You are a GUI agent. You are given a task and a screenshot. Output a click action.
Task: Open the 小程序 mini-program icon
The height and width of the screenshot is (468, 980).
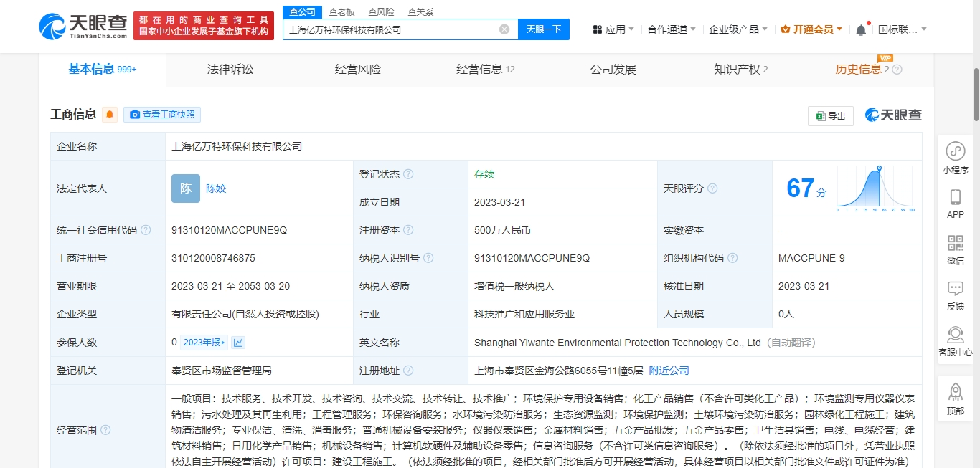coord(955,152)
